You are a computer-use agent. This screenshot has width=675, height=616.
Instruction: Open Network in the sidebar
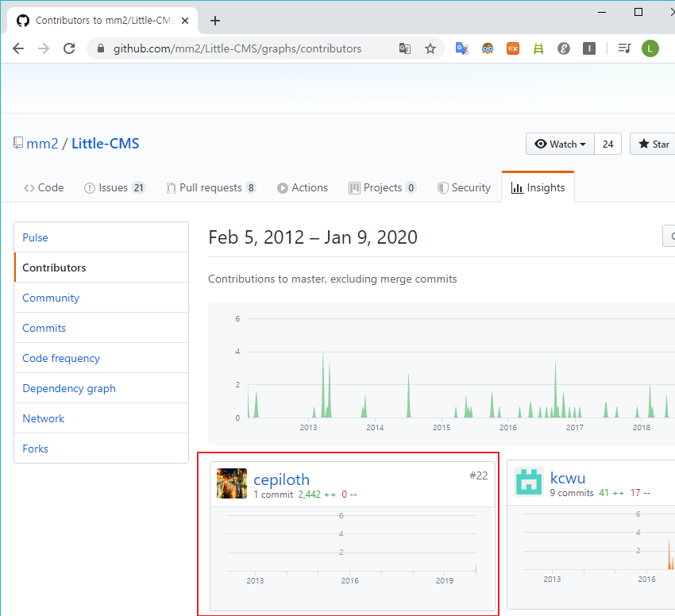tap(101, 418)
